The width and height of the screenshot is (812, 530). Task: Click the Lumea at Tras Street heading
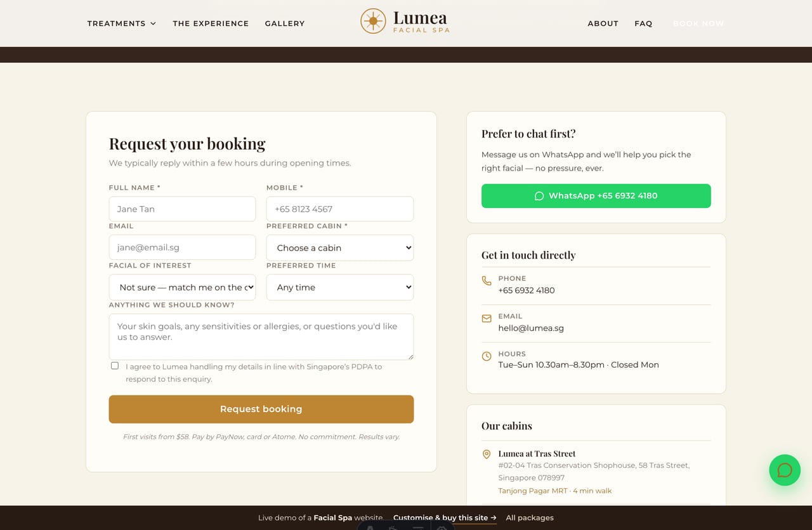(x=537, y=454)
